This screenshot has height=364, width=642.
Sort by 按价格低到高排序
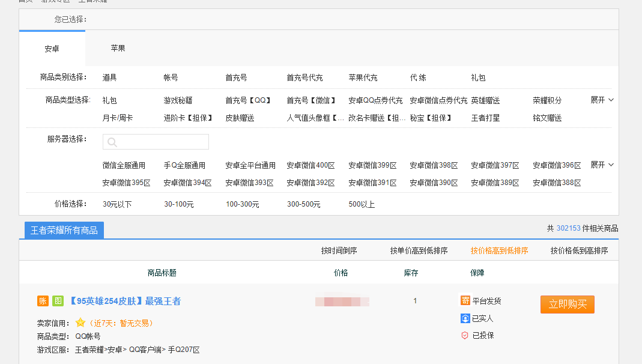click(579, 250)
